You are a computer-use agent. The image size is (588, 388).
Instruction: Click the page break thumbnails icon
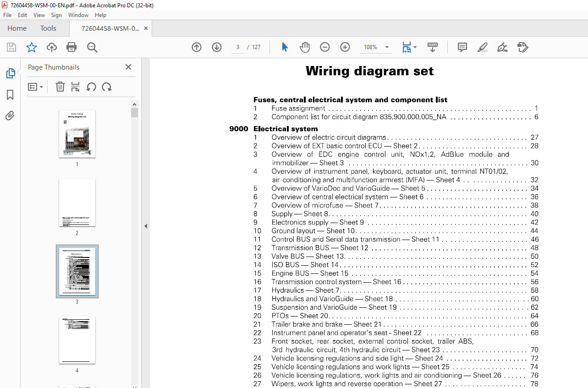(x=76, y=87)
